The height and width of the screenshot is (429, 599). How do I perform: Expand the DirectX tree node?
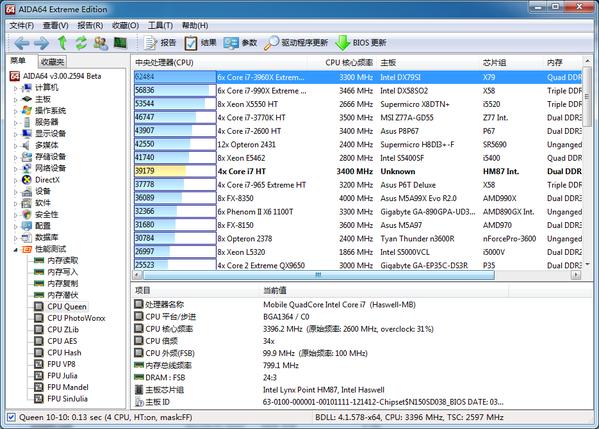pyautogui.click(x=16, y=180)
